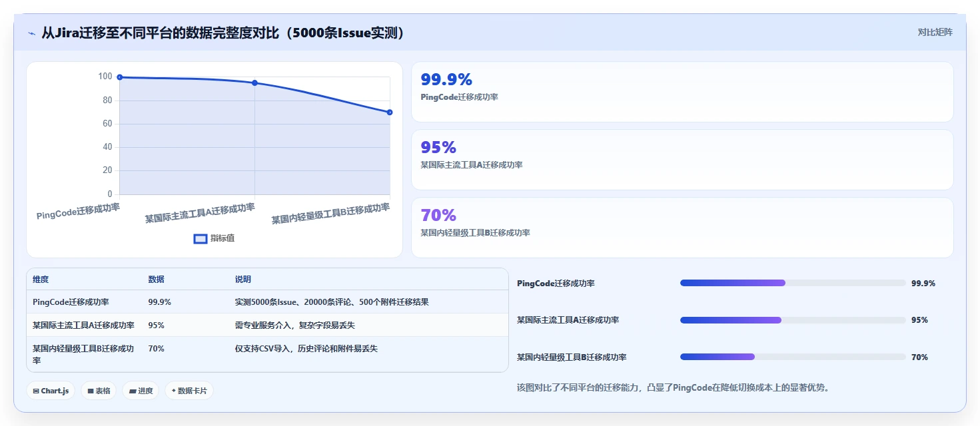Click the 99.9% stat card value

pyautogui.click(x=446, y=79)
